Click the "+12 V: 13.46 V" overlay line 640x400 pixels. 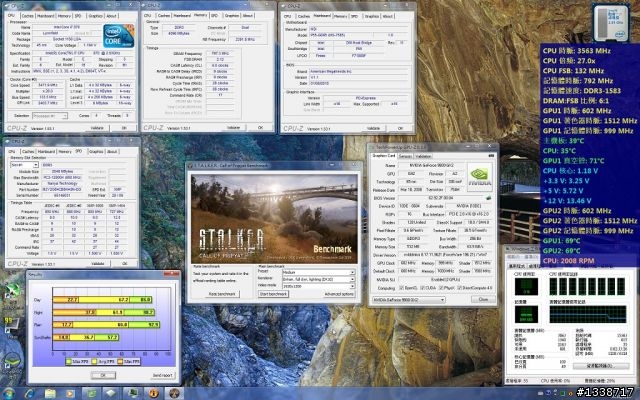click(x=567, y=201)
